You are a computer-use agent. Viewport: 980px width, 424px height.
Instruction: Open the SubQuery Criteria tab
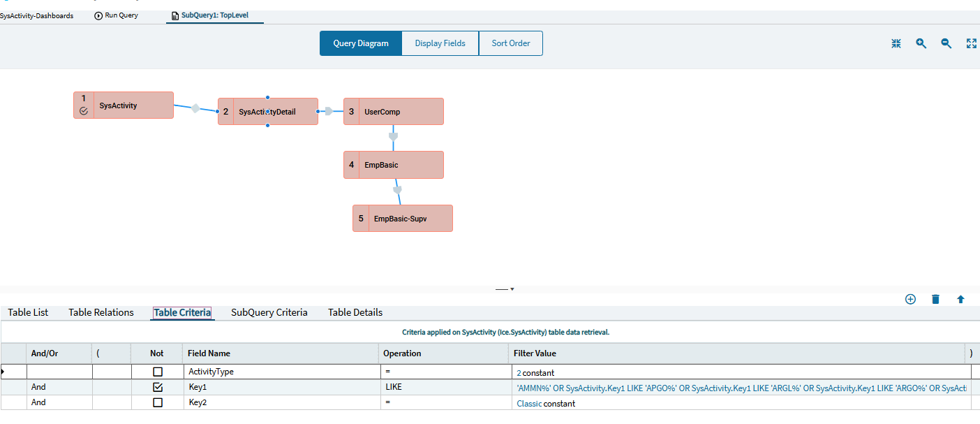click(269, 312)
